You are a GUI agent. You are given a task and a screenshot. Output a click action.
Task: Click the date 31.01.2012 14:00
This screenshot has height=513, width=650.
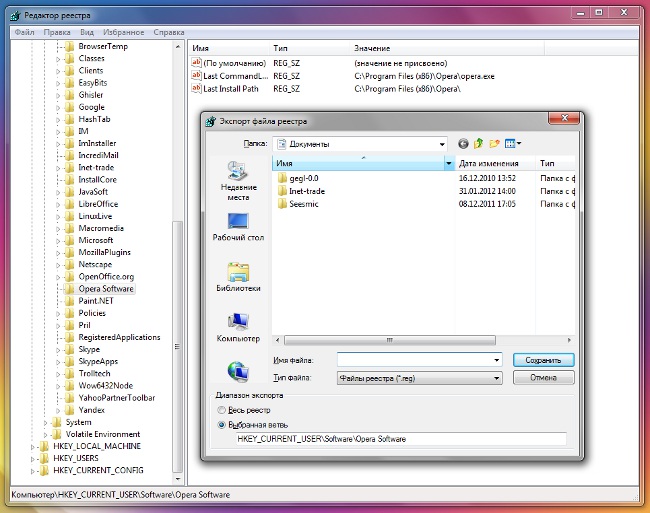click(487, 191)
